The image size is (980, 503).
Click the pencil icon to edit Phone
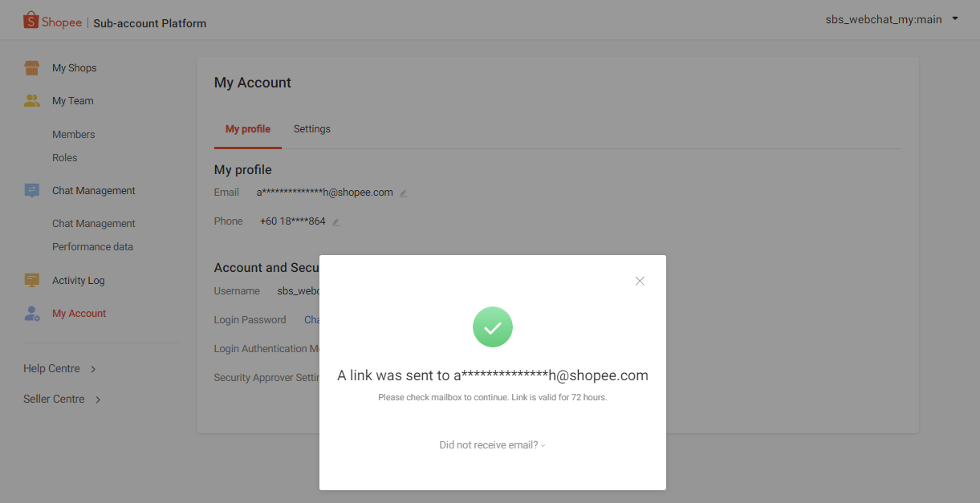tap(335, 221)
